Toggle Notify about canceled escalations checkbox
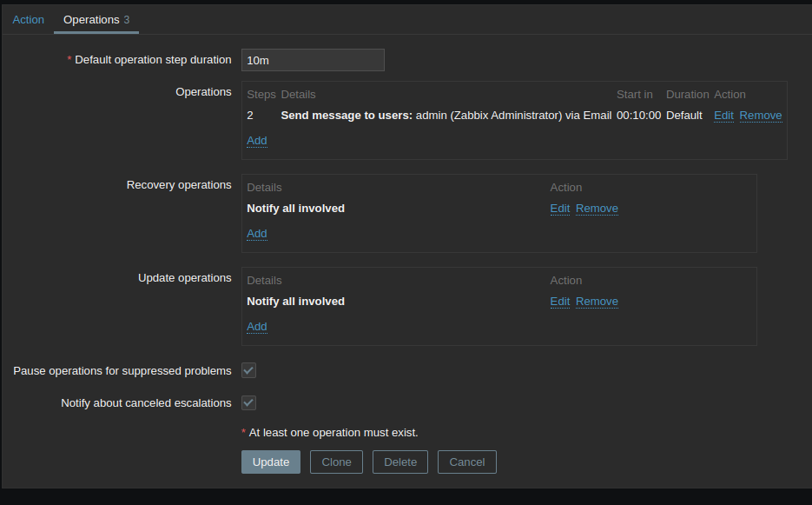This screenshot has height=505, width=812. (248, 402)
